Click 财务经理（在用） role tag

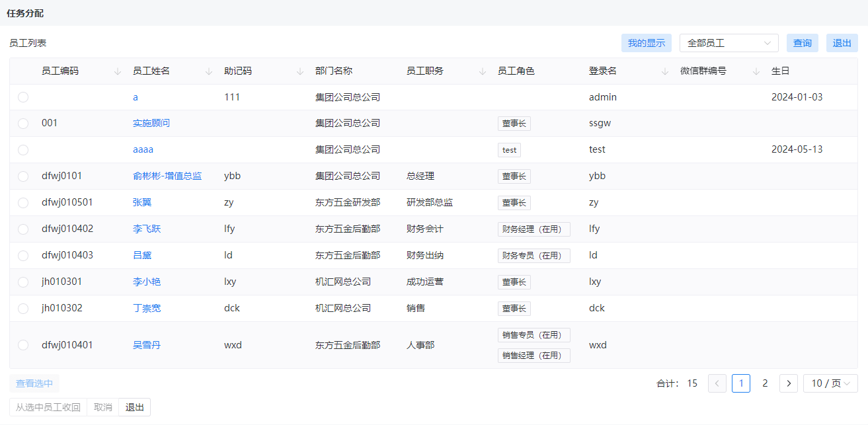point(534,229)
